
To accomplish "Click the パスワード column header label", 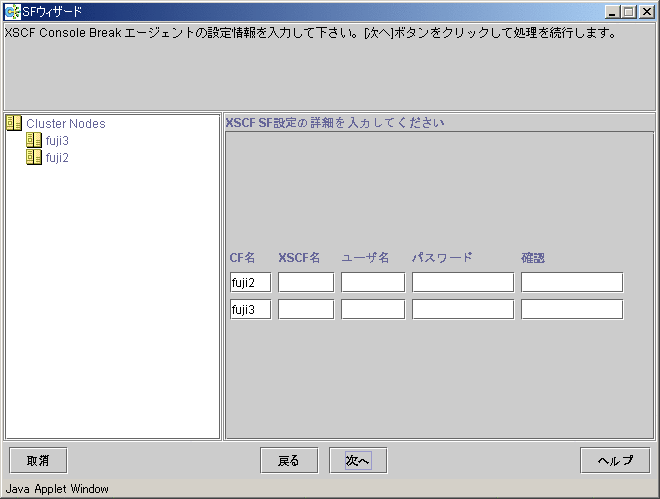I will click(442, 257).
